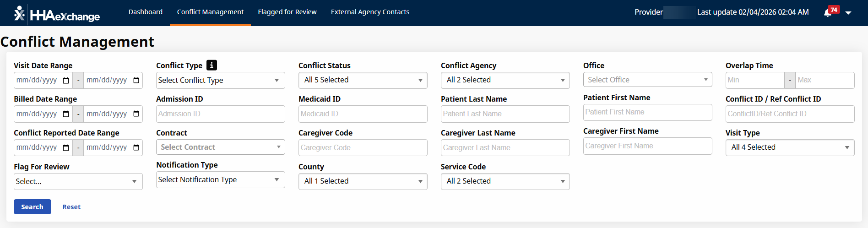Screen dimensions: 868x228
Task: Expand the user account menu arrow
Action: click(x=848, y=13)
